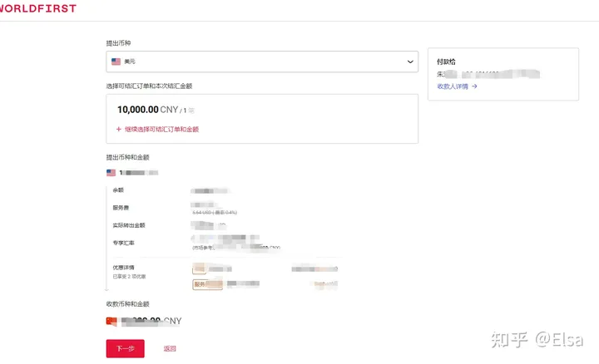Click the 收款币种和金额 label

pyautogui.click(x=127, y=304)
